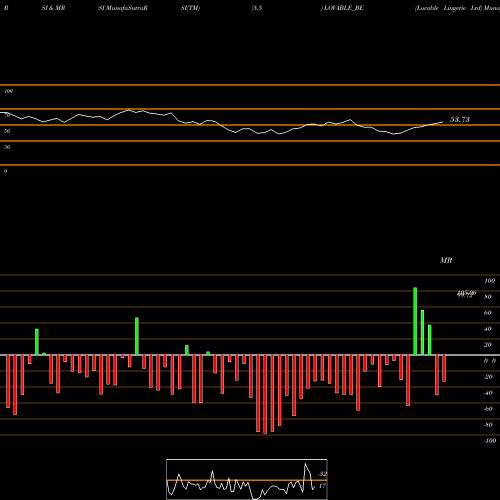The height and width of the screenshot is (500, 500).
Task: Click the 50 label on RSI axis
Action: [x=7, y=131]
